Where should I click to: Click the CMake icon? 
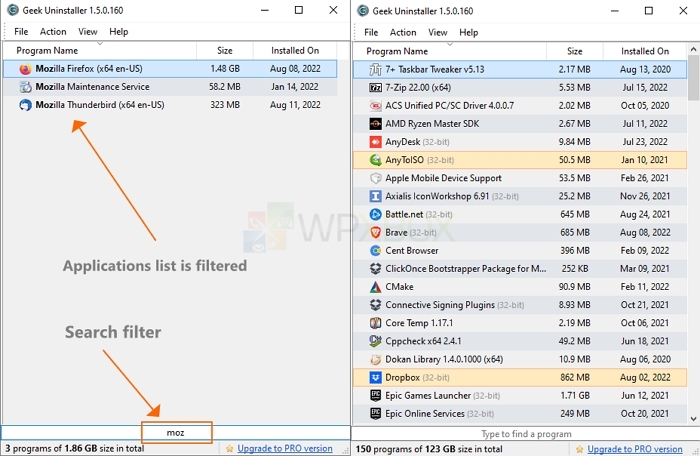[375, 287]
